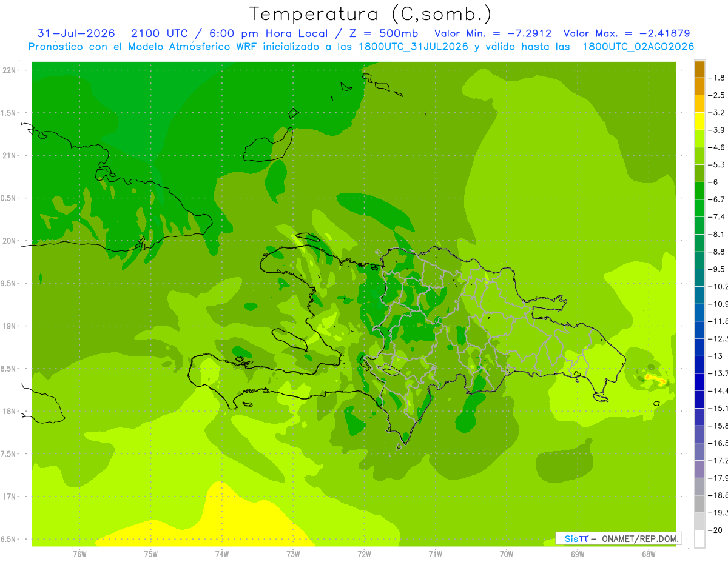Image resolution: width=728 pixels, height=562 pixels.
Task: Click the 20N latitude label
Action: [x=10, y=241]
